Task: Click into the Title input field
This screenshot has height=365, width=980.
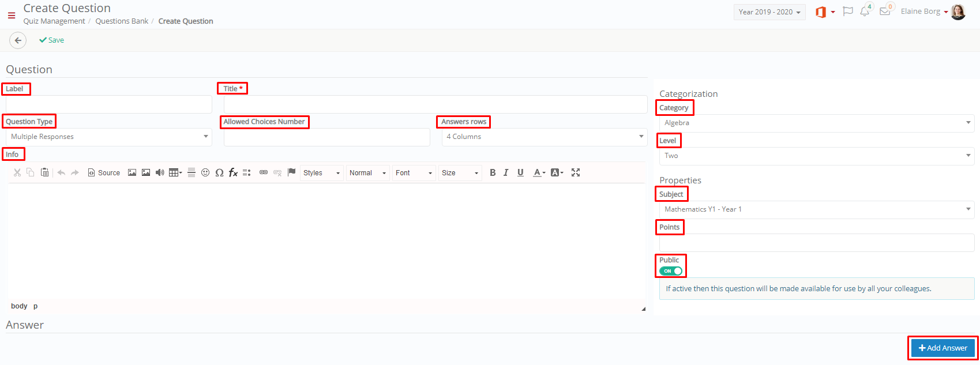Action: (x=435, y=104)
